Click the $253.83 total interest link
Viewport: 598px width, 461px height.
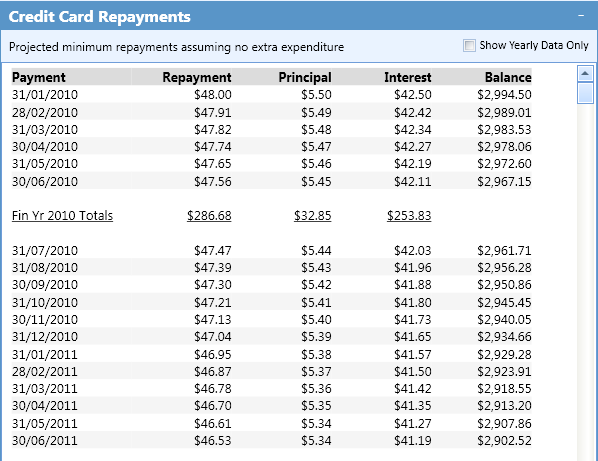tap(409, 215)
